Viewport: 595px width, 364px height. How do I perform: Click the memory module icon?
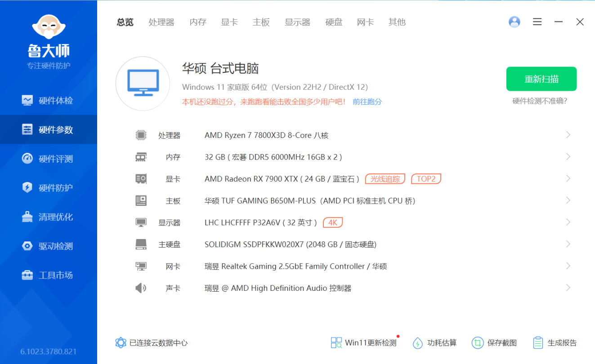[141, 157]
